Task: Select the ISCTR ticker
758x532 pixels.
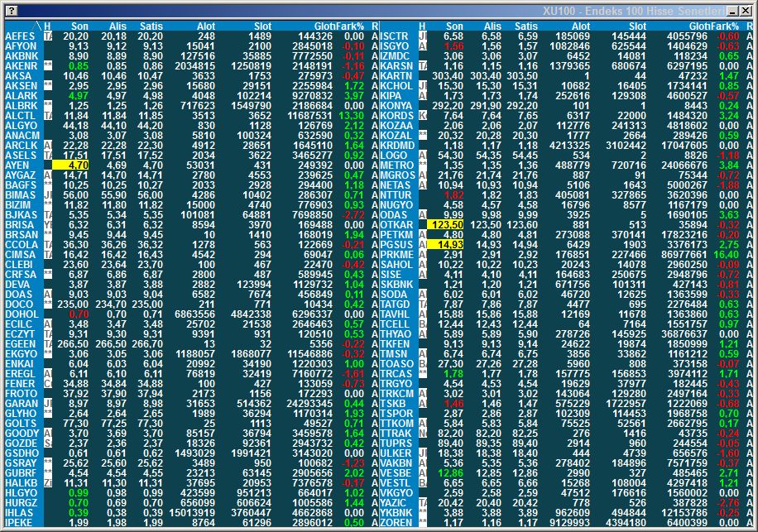Action: coord(394,36)
